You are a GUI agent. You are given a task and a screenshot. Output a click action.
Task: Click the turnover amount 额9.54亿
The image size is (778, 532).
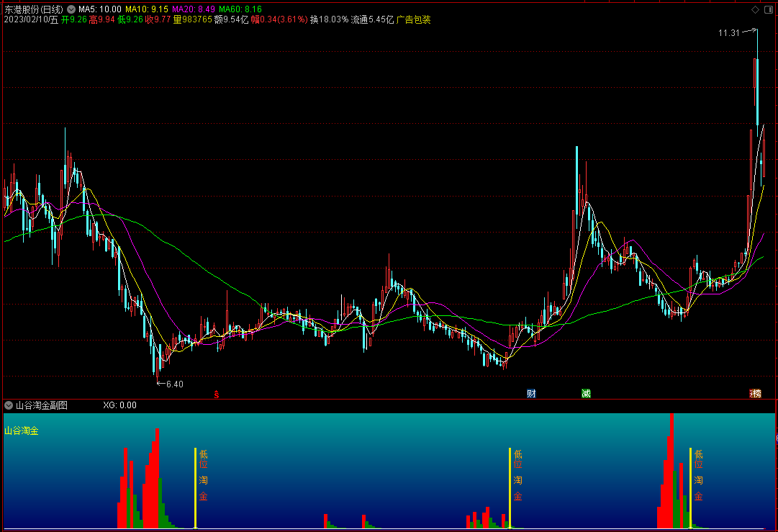coord(231,20)
